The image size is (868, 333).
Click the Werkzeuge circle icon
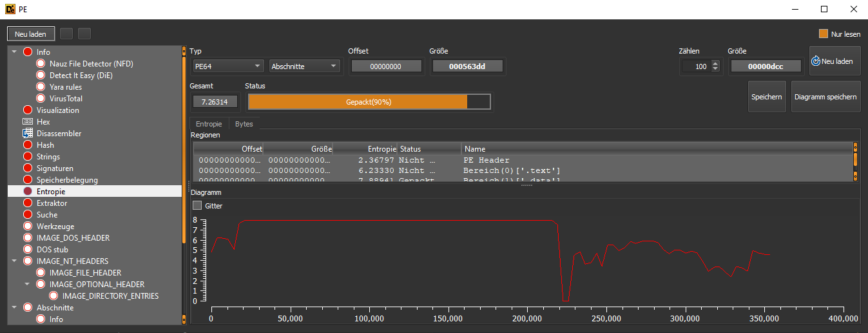(x=28, y=227)
